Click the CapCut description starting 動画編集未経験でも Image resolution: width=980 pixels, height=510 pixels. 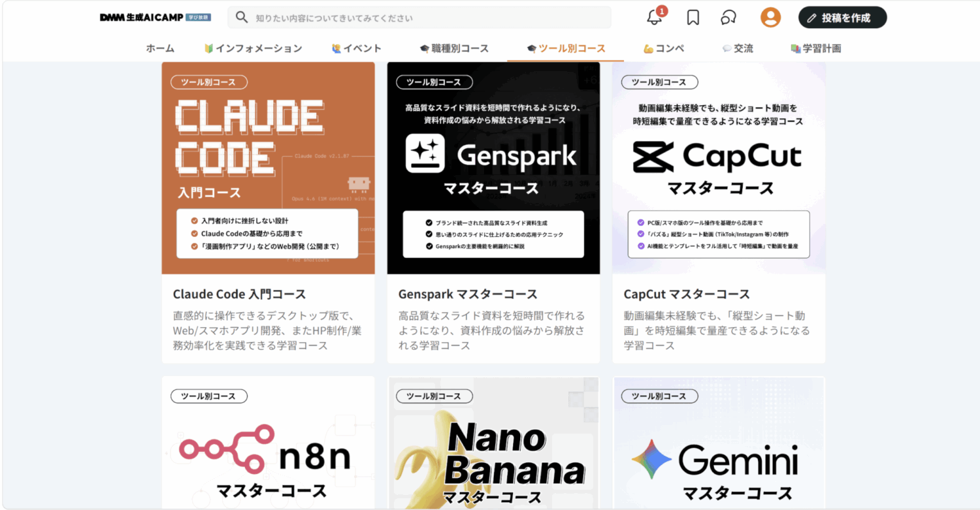tap(717, 330)
